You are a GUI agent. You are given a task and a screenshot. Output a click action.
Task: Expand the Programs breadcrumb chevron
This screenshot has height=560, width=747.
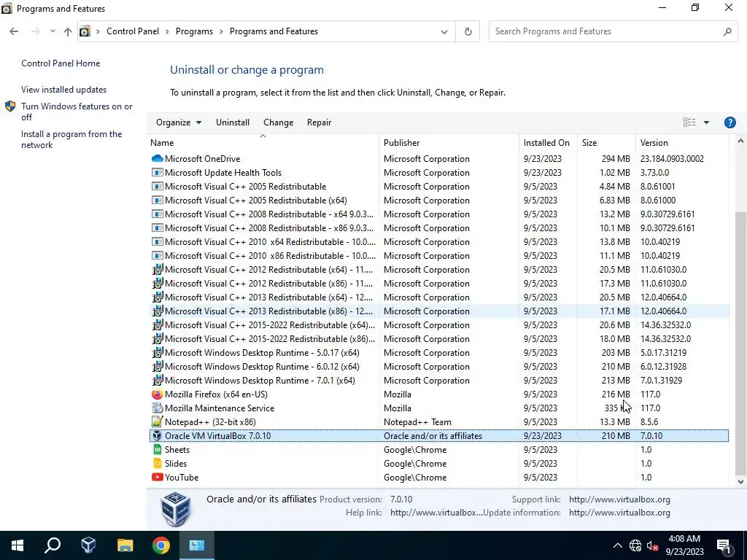221,31
